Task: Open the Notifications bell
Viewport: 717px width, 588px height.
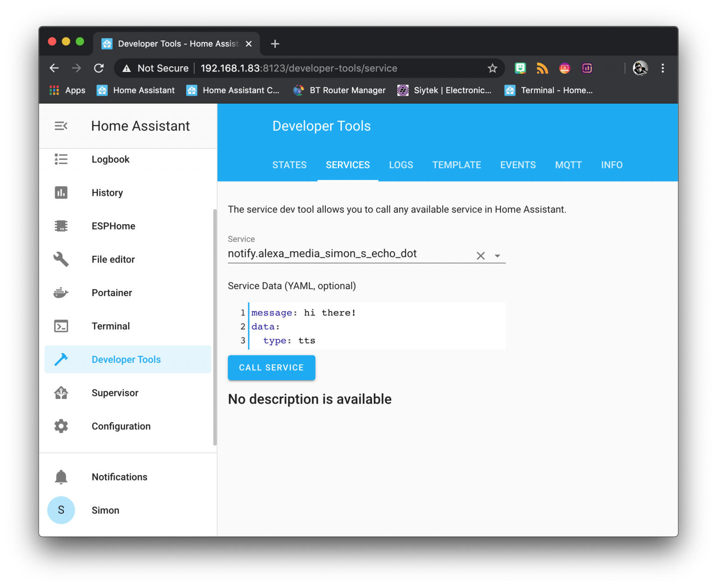Action: (61, 476)
